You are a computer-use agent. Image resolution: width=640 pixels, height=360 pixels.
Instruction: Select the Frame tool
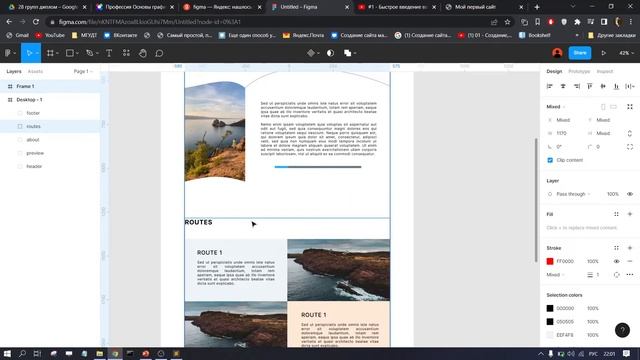click(50, 53)
